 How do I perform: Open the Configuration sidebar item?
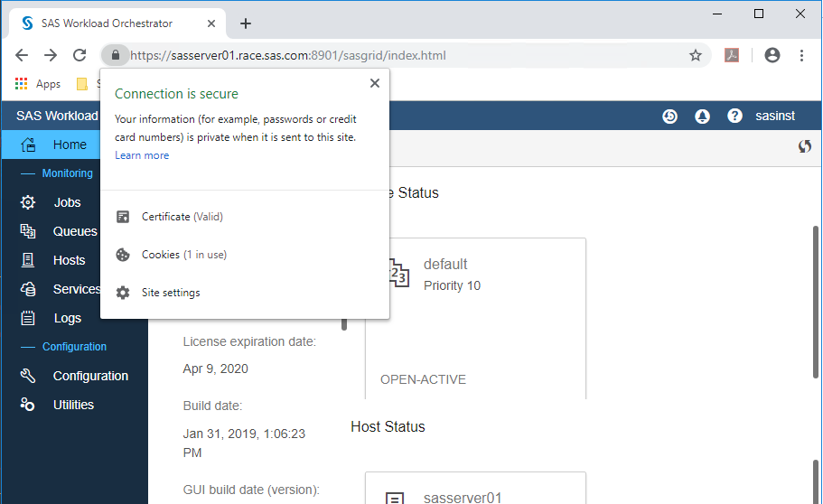coord(90,376)
